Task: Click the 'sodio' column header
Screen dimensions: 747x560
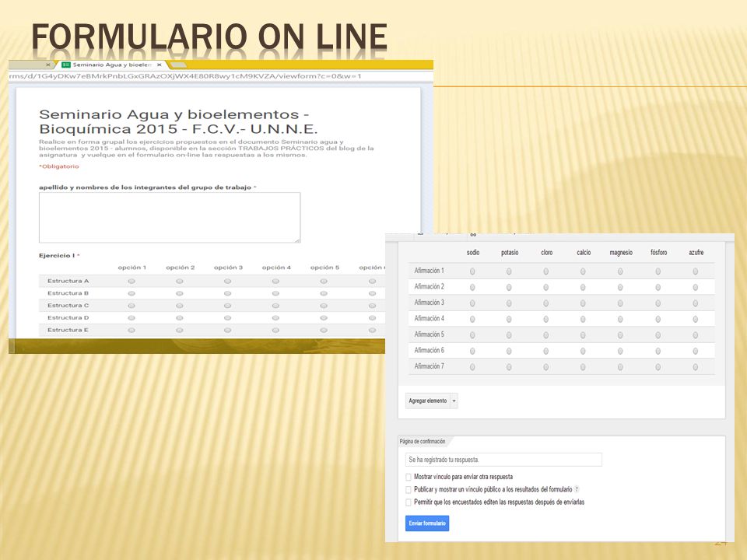Action: point(473,252)
